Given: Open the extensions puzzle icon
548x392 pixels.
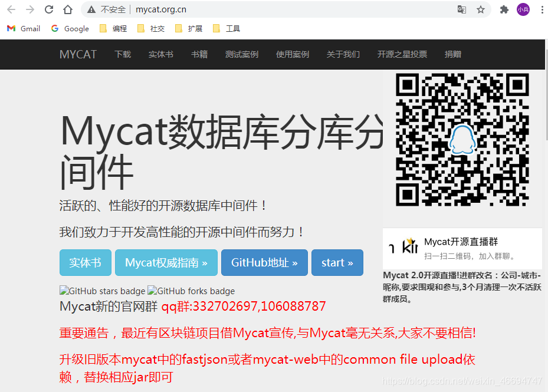Looking at the screenshot, I should point(504,9).
